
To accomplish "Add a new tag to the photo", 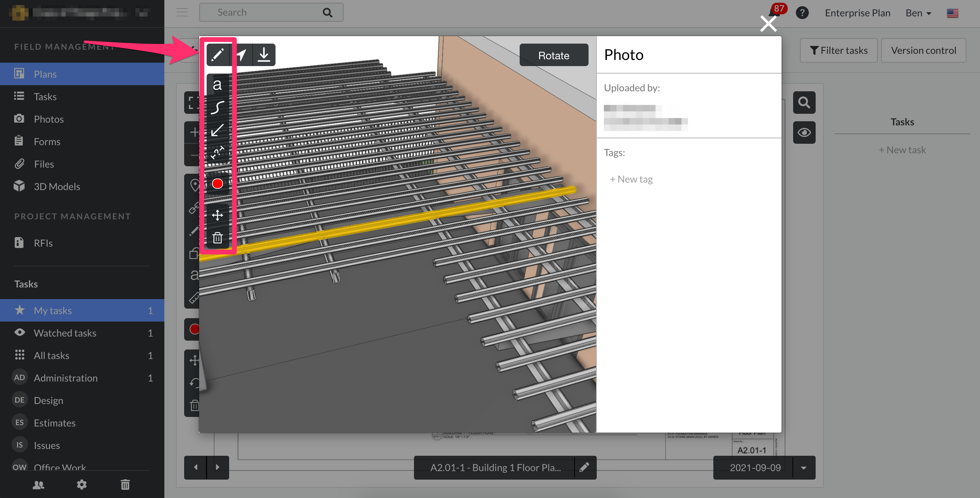I will [631, 179].
